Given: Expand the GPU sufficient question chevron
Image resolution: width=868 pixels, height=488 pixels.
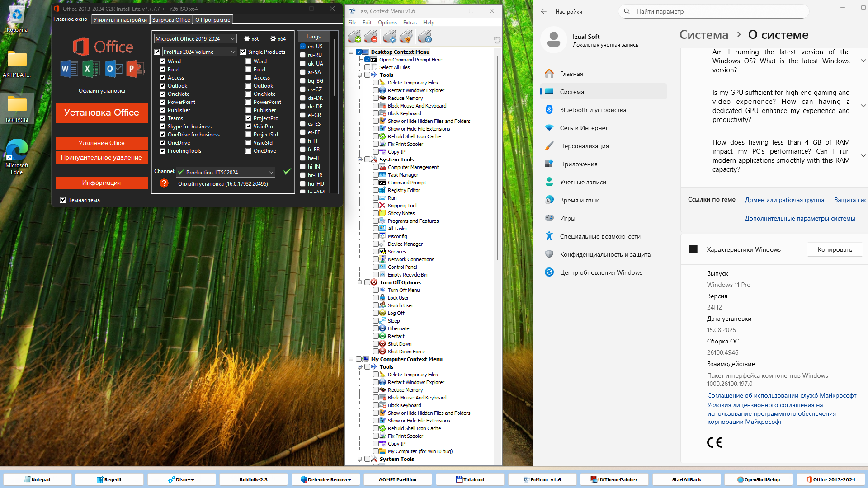Looking at the screenshot, I should pyautogui.click(x=863, y=106).
